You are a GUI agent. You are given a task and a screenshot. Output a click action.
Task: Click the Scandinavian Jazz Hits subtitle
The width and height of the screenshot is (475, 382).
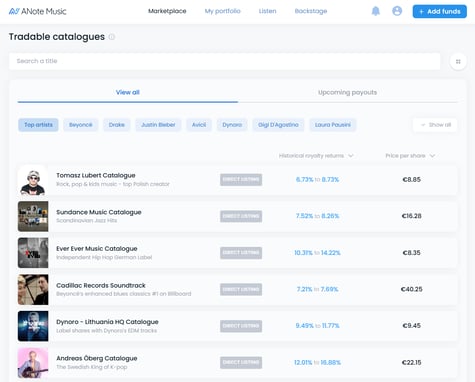pyautogui.click(x=86, y=221)
